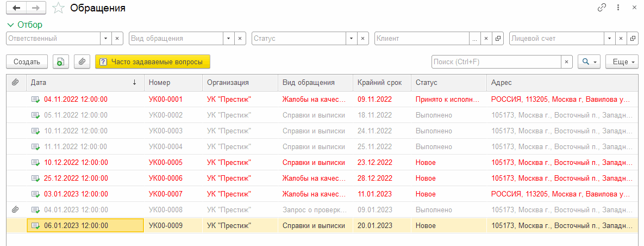Expand the Вид обращения dropdown

click(x=229, y=39)
